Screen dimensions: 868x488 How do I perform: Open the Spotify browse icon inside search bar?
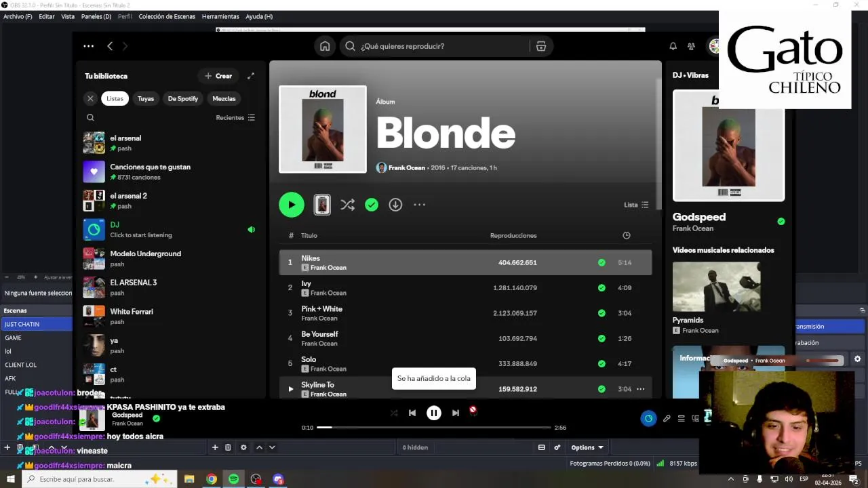[540, 46]
